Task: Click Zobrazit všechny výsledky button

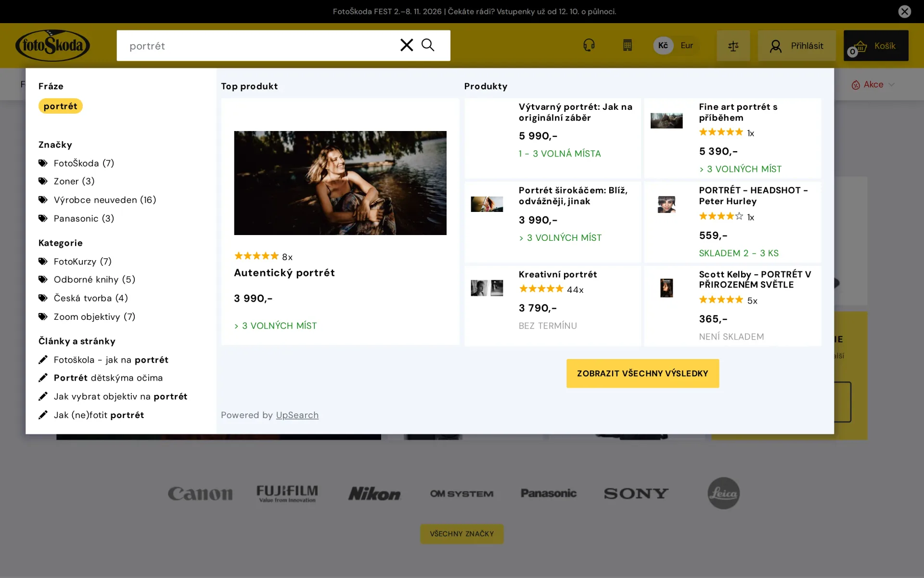Action: click(x=642, y=373)
